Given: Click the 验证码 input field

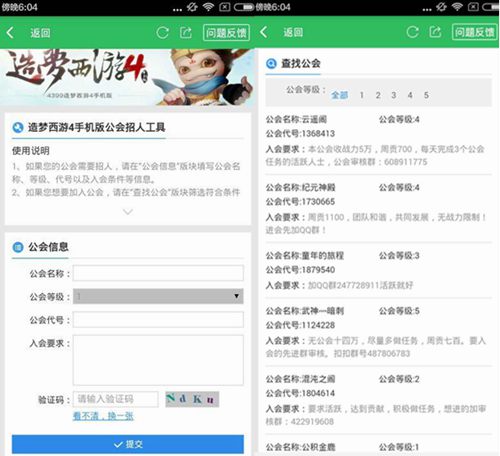Looking at the screenshot, I should tap(116, 399).
